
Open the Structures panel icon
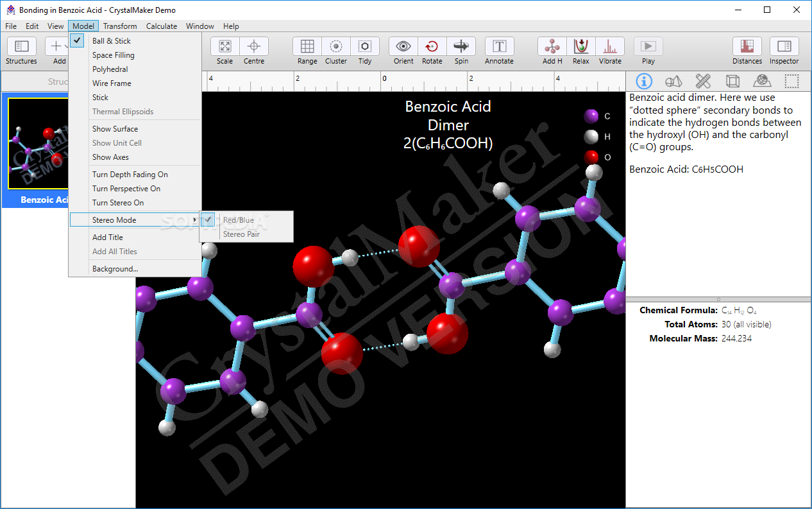click(21, 46)
